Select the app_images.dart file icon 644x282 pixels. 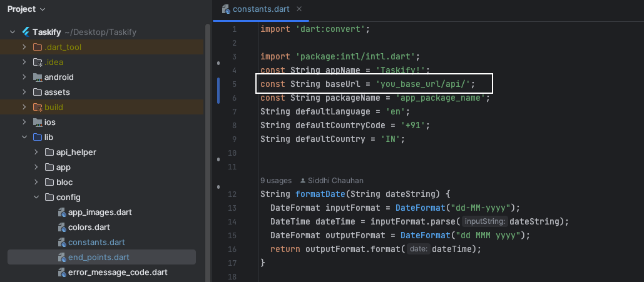pyautogui.click(x=61, y=212)
